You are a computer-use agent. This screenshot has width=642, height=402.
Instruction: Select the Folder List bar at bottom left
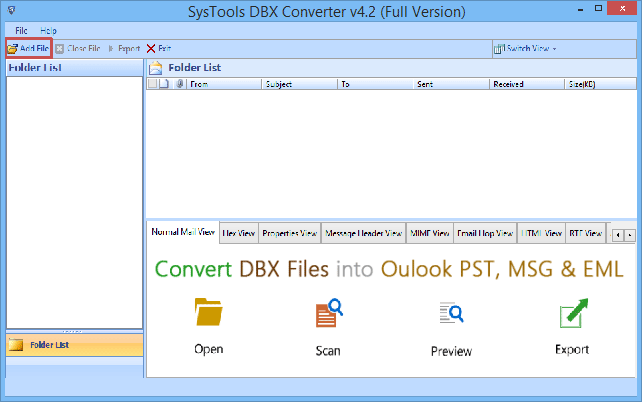coord(75,345)
